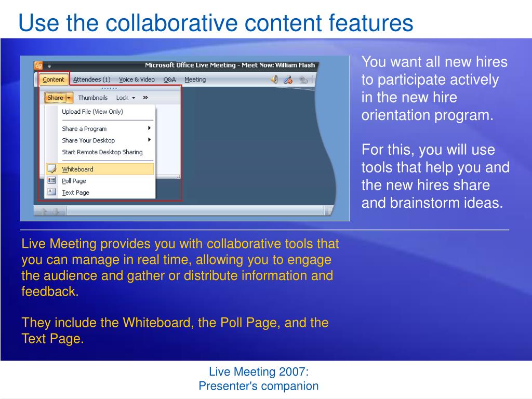This screenshot has height=399, width=532.
Task: Expand the toolbar overflow chevron
Action: [145, 98]
